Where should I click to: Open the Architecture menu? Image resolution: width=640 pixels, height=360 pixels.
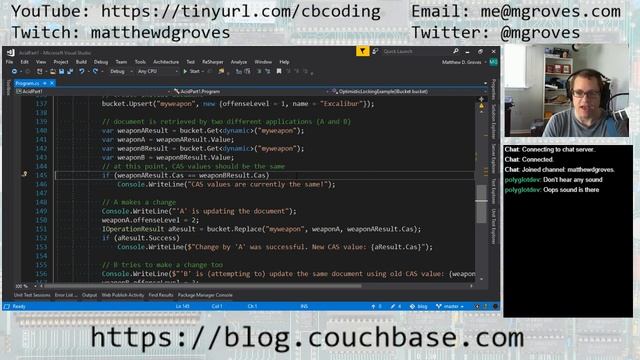[166, 62]
